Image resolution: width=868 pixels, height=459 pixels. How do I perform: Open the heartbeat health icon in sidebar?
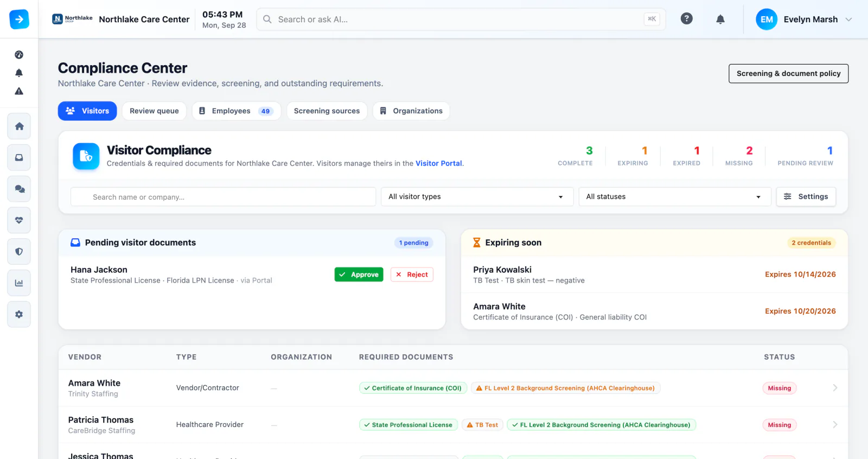[19, 220]
